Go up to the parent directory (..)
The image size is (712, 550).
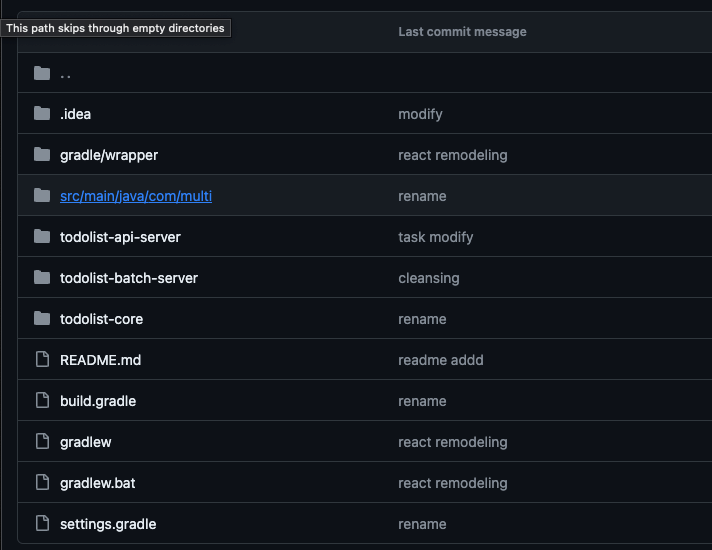tap(65, 74)
